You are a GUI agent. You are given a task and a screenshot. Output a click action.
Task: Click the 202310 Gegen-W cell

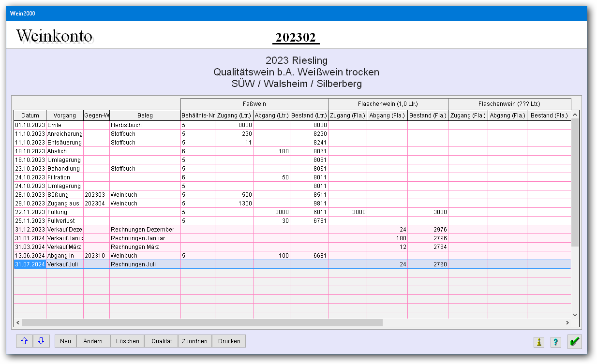point(97,256)
